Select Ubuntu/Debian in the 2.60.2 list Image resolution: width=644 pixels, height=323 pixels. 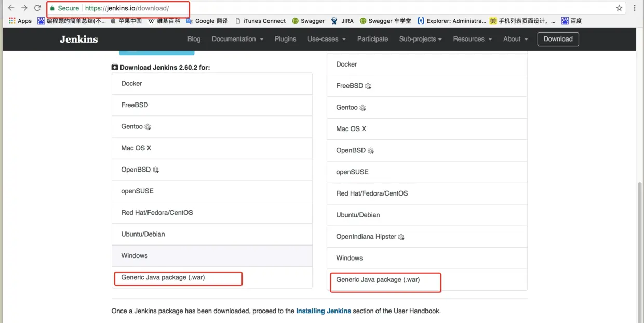212,234
